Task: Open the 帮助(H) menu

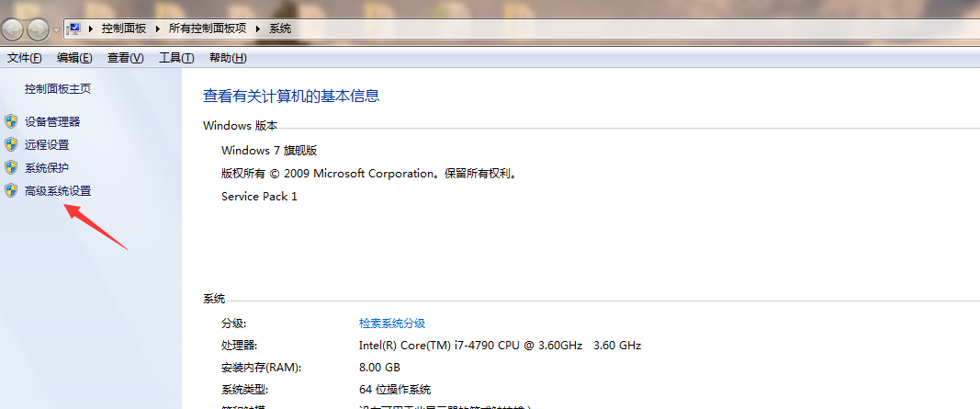Action: pos(228,58)
